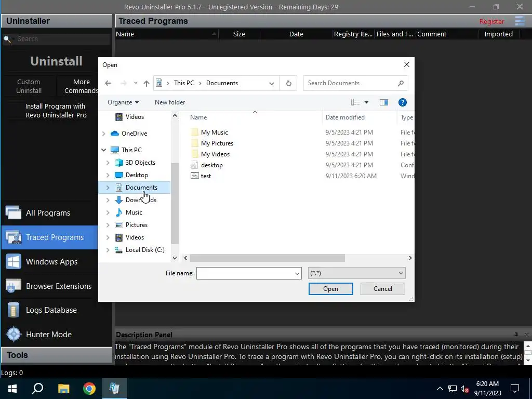Image resolution: width=532 pixels, height=399 pixels.
Task: Open recent locations dropdown arrow
Action: (x=136, y=83)
